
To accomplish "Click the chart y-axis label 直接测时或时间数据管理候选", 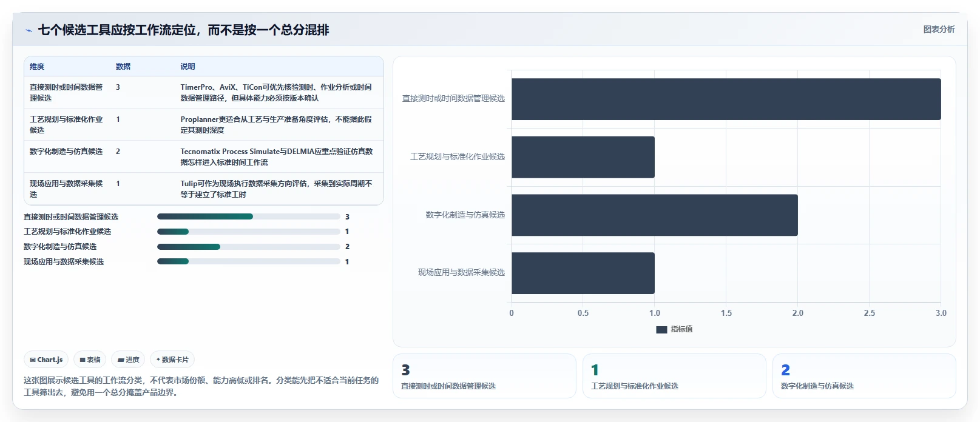I will pos(453,98).
